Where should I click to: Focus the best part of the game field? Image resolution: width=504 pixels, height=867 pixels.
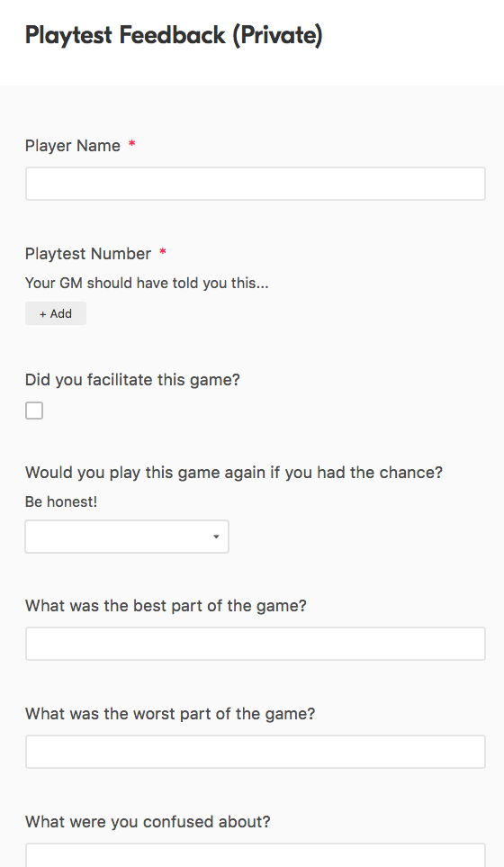[256, 644]
